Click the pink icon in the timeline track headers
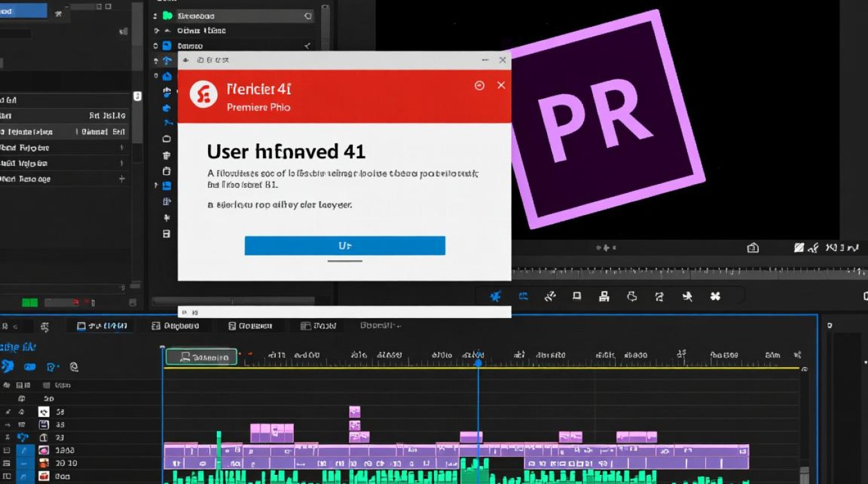Viewport: 868px width, 484px height. tap(43, 450)
